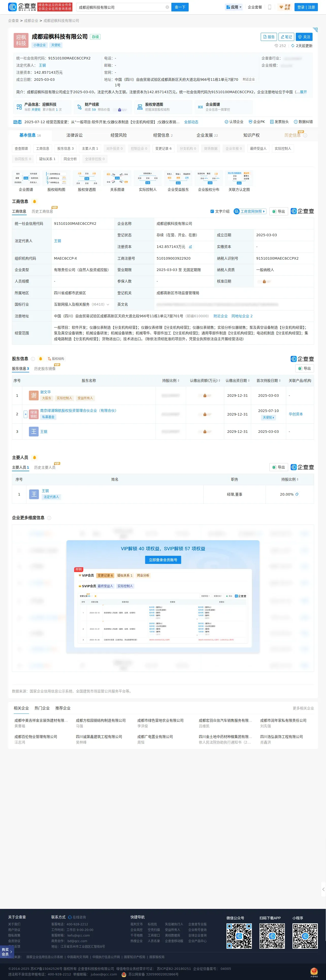Click the trend icon next to 20.00% holding

297,495
